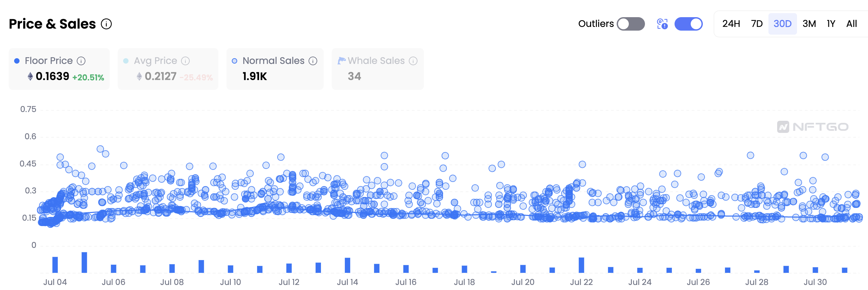
Task: Switch to the 24H time range
Action: tap(731, 24)
